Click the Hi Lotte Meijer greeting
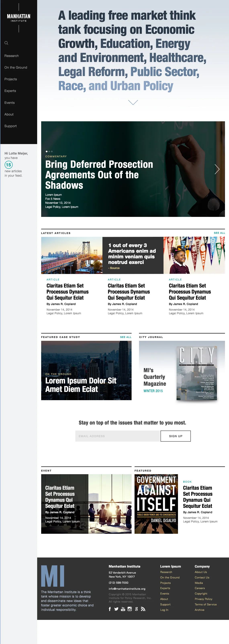The image size is (229, 644). pos(16,153)
